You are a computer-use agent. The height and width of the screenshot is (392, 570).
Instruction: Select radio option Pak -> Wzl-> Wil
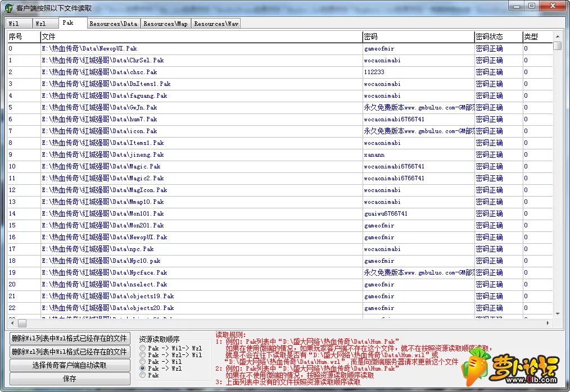tap(171, 355)
